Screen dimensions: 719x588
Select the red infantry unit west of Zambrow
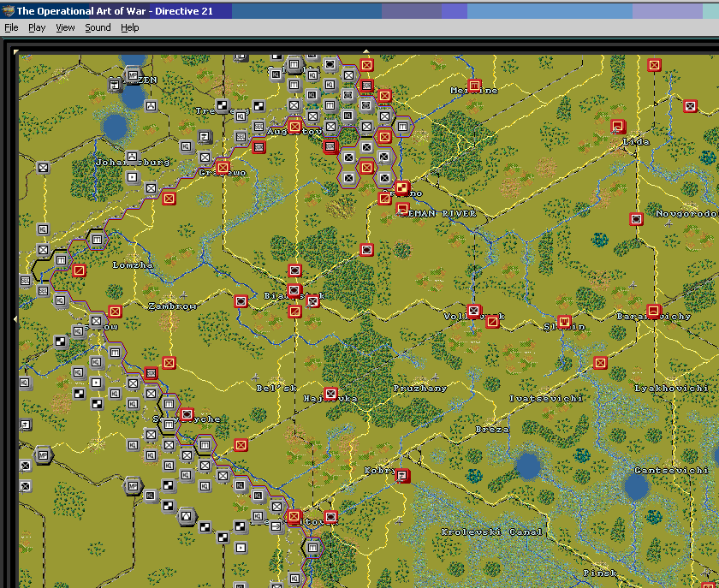(x=115, y=312)
